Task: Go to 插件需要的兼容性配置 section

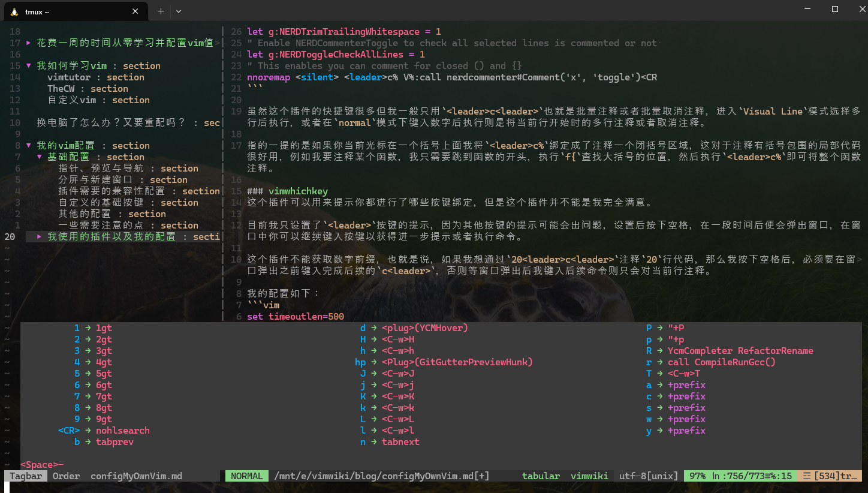Action: tap(139, 191)
